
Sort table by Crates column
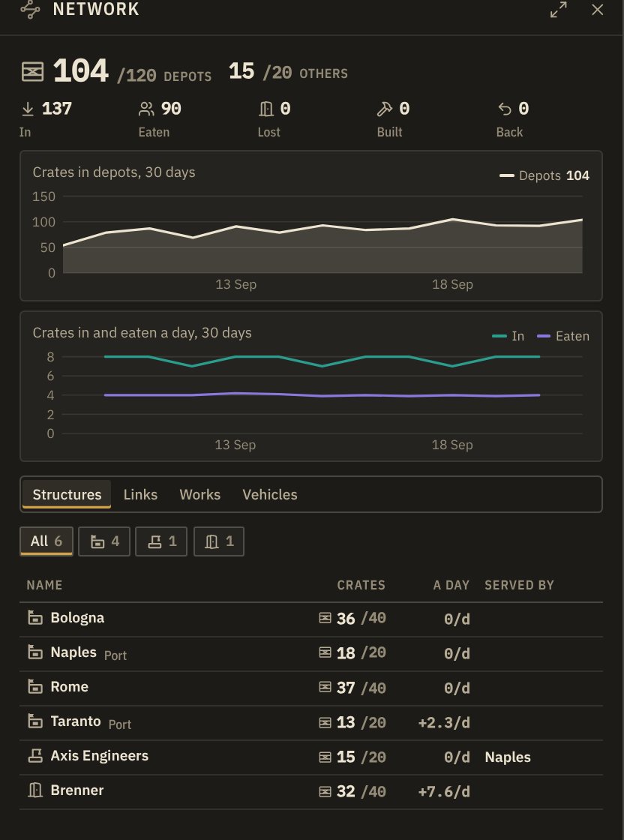tap(361, 585)
